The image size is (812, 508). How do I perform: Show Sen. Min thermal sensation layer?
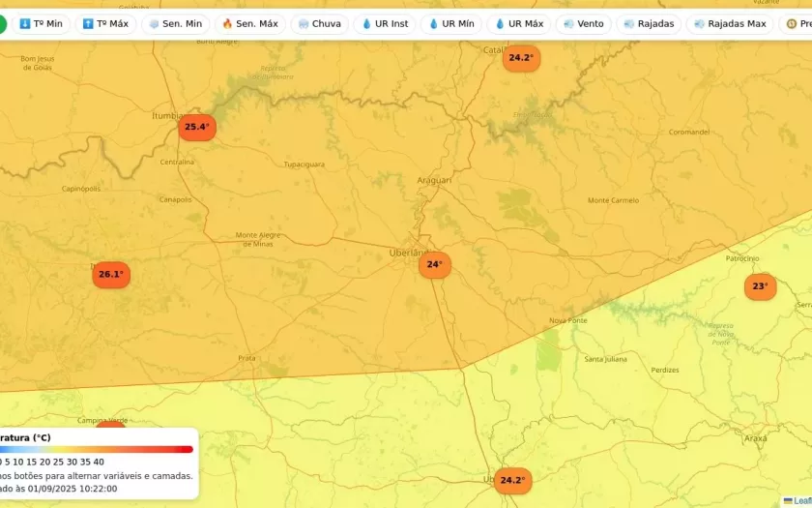[x=175, y=24]
